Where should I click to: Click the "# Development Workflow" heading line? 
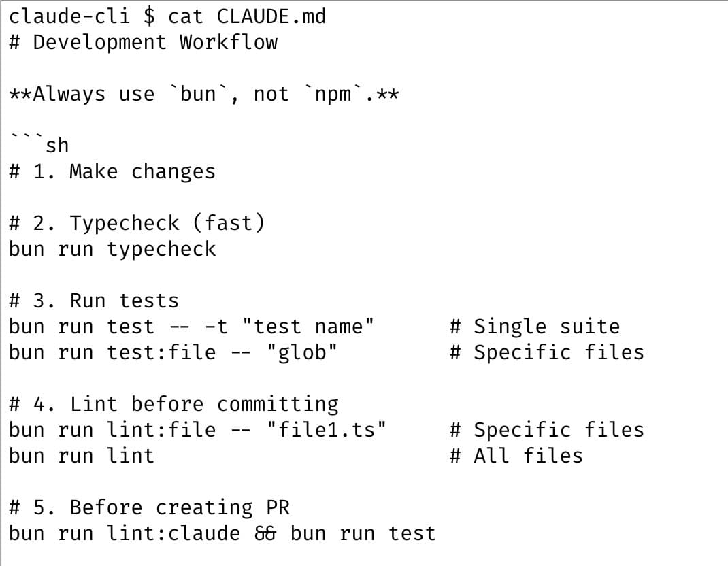(x=144, y=41)
